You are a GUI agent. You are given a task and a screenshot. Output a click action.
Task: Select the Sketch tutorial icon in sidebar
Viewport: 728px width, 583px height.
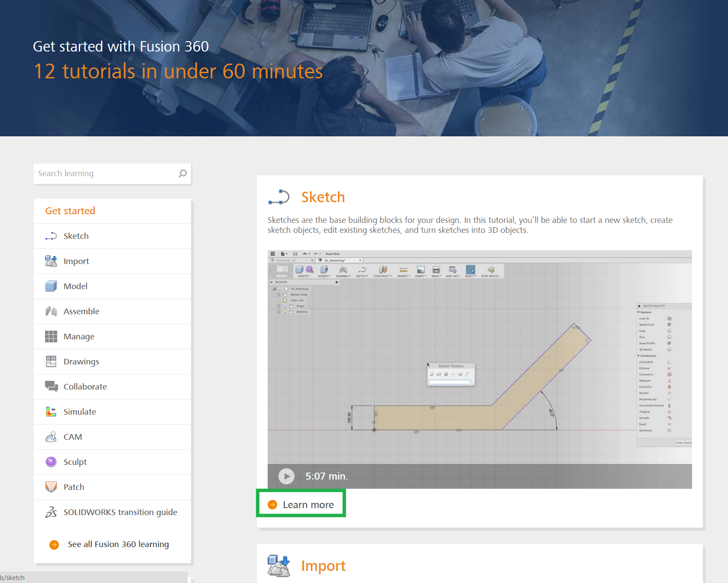pos(51,236)
